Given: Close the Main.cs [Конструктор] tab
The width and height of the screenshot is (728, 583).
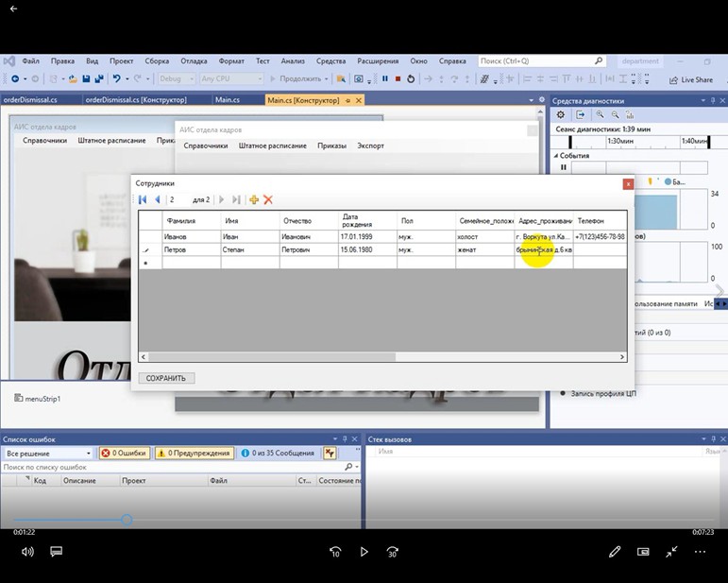Looking at the screenshot, I should 359,100.
